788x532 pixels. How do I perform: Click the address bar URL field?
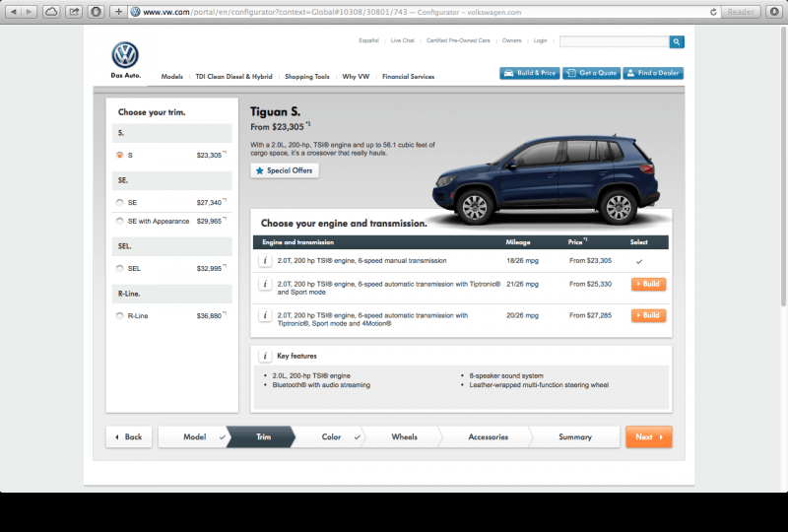point(417,12)
